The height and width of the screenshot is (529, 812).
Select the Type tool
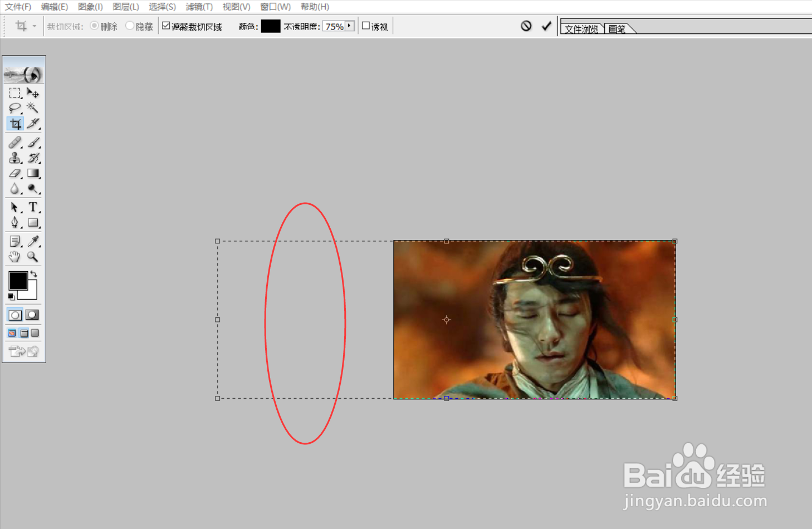click(x=33, y=207)
